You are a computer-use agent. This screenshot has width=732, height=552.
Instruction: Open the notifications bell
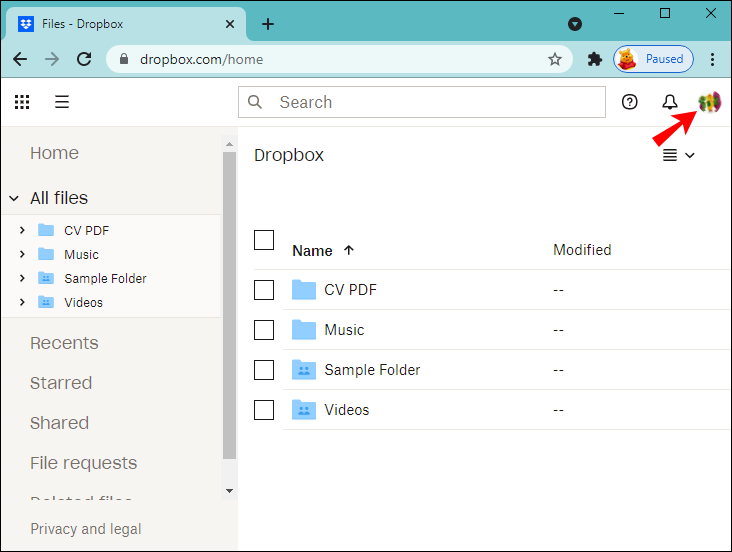(x=670, y=102)
